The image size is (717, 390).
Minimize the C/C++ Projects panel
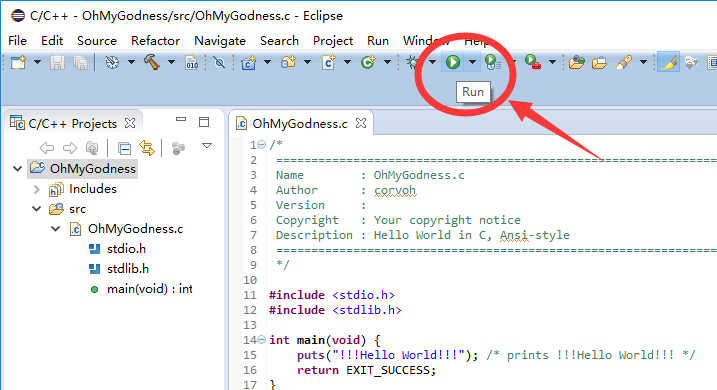(x=181, y=120)
